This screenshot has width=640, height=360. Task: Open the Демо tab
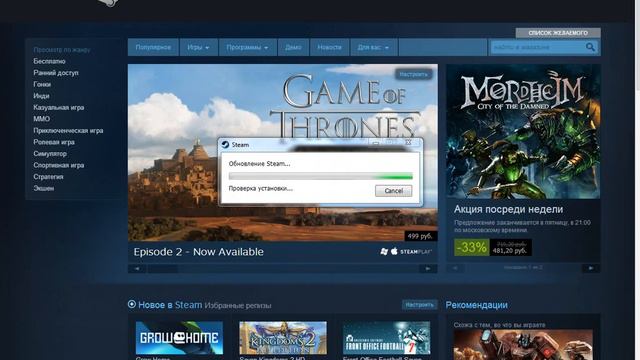pos(293,47)
